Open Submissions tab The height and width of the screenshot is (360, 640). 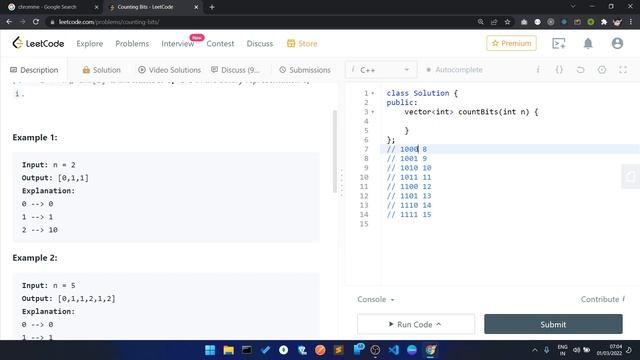click(305, 70)
